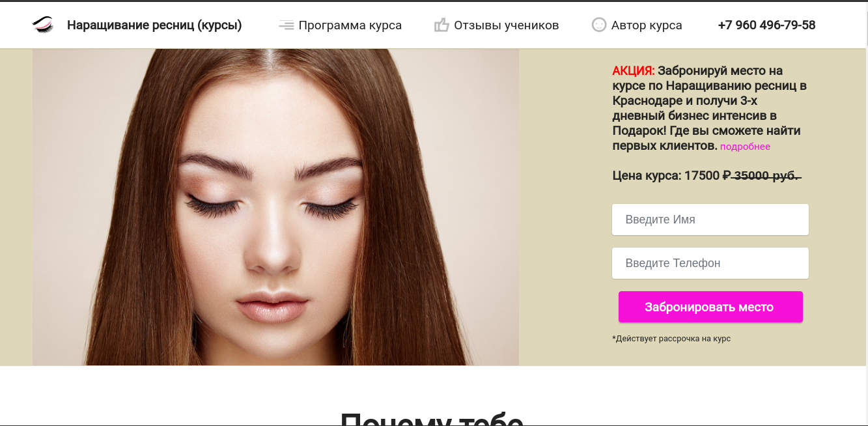Click the hero photo of the woman
This screenshot has width=868, height=426.
(x=275, y=207)
